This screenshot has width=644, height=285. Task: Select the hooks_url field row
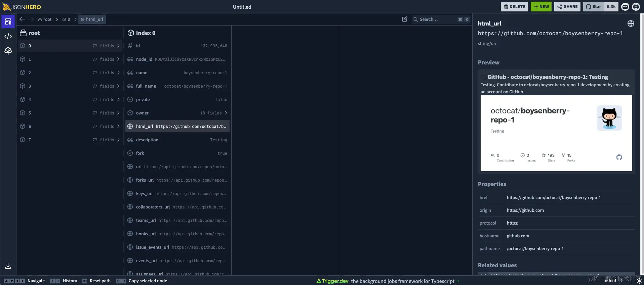[x=177, y=234]
